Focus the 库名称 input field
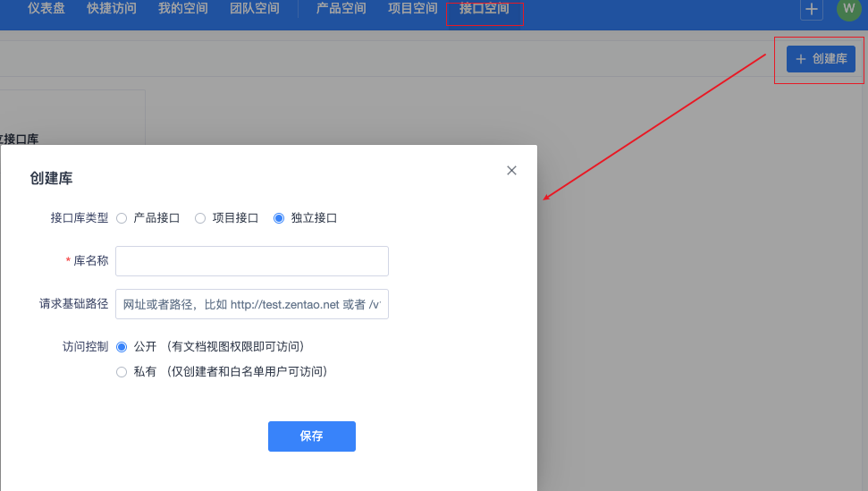Screen dimensions: 868x491 (x=252, y=261)
